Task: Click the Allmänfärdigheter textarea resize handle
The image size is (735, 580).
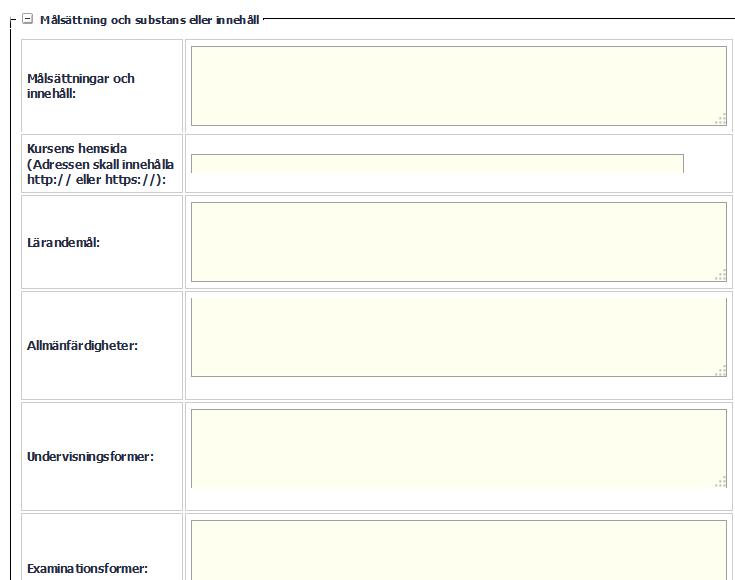Action: [720, 370]
